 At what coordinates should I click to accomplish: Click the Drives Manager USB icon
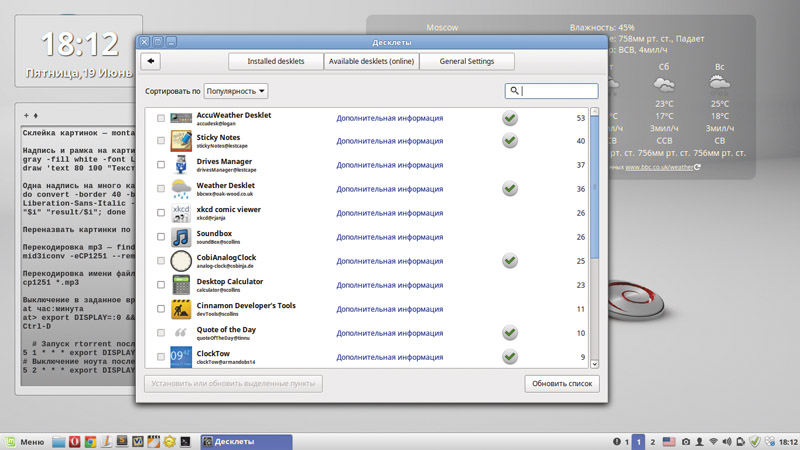point(181,165)
